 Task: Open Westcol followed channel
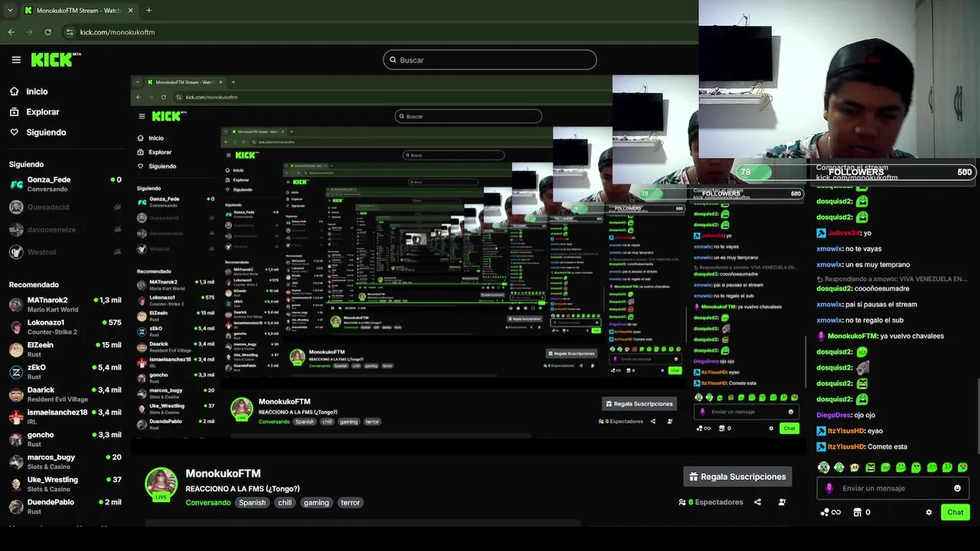pyautogui.click(x=65, y=252)
